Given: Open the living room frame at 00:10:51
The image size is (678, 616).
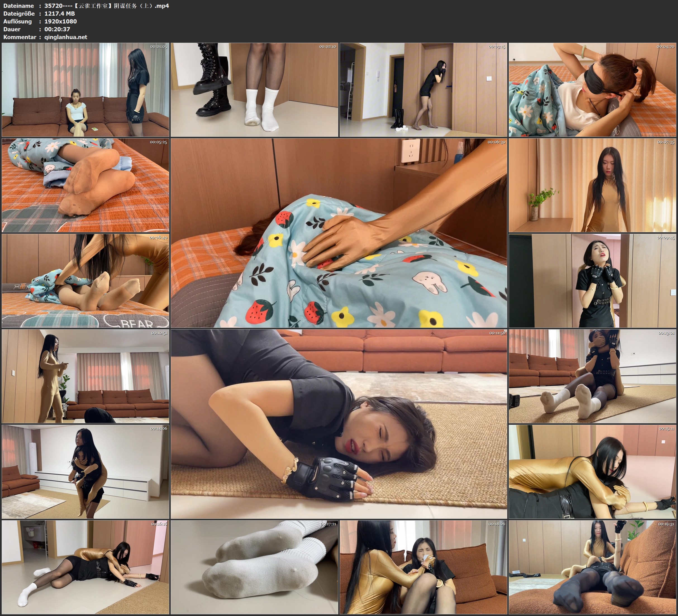Looking at the screenshot, I should coord(85,376).
